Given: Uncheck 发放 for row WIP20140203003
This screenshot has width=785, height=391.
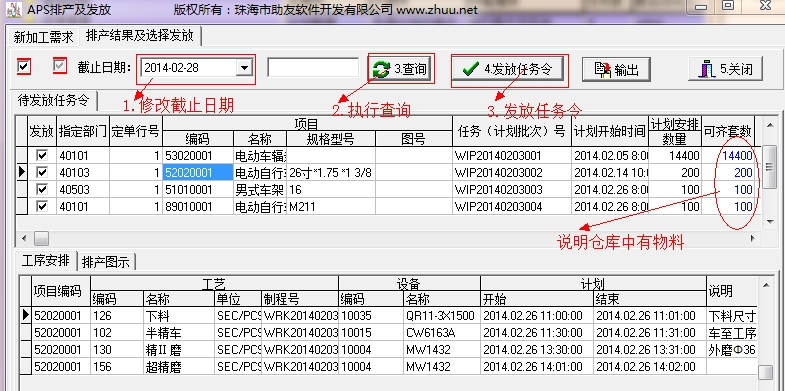Looking at the screenshot, I should click(x=42, y=190).
